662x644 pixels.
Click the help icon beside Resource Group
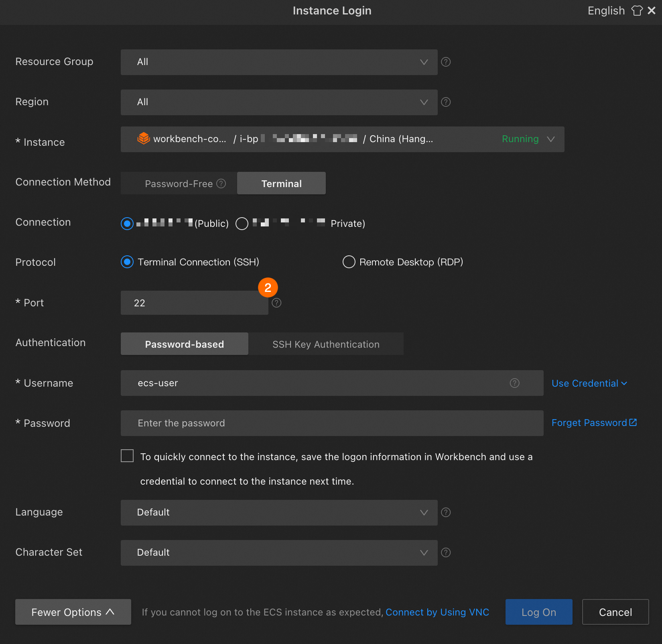pyautogui.click(x=446, y=62)
